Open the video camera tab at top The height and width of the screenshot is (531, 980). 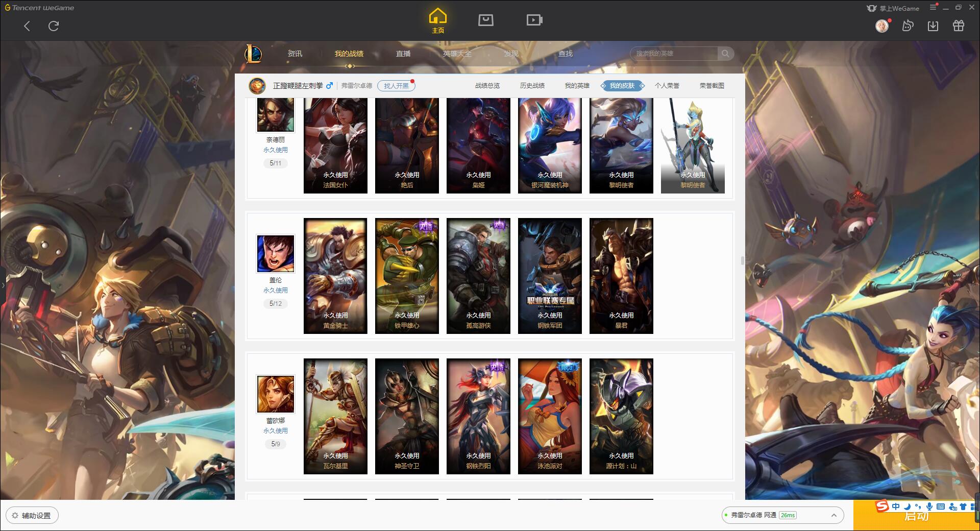coord(534,20)
